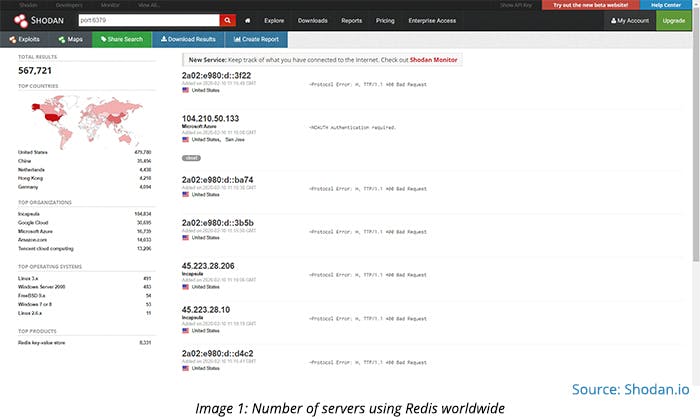Click Show API Key link
Image resolution: width=700 pixels, height=420 pixels.
point(516,5)
